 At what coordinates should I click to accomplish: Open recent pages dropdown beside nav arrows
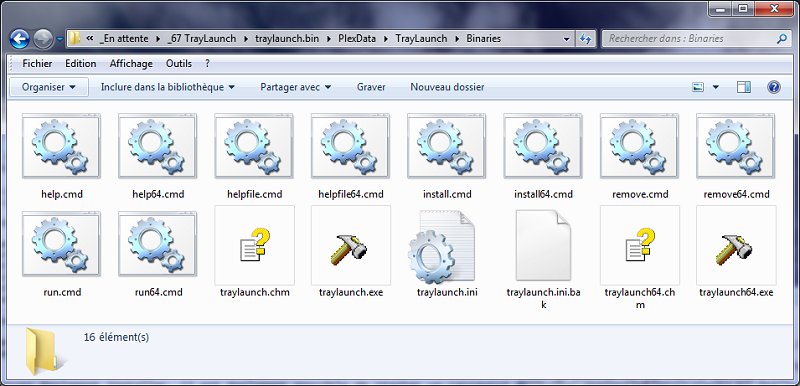(x=60, y=39)
